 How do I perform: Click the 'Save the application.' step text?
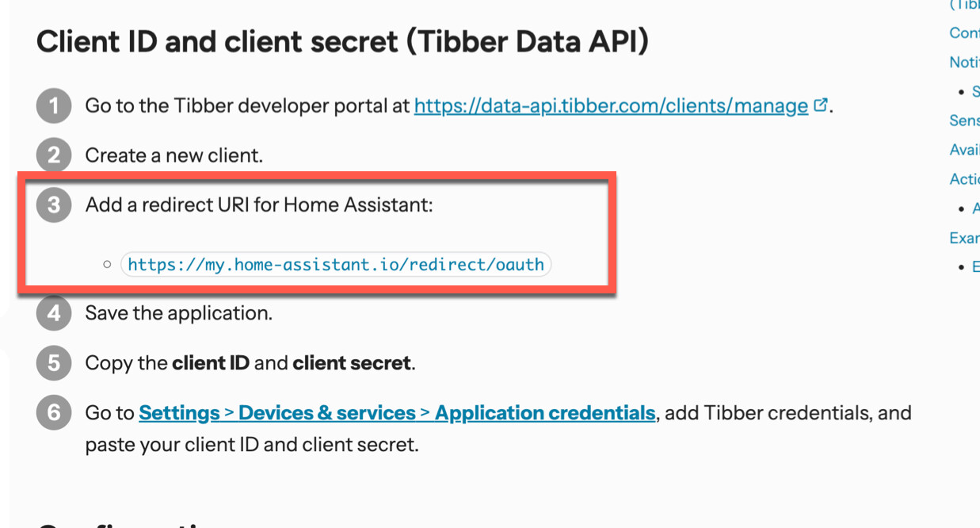coord(179,313)
